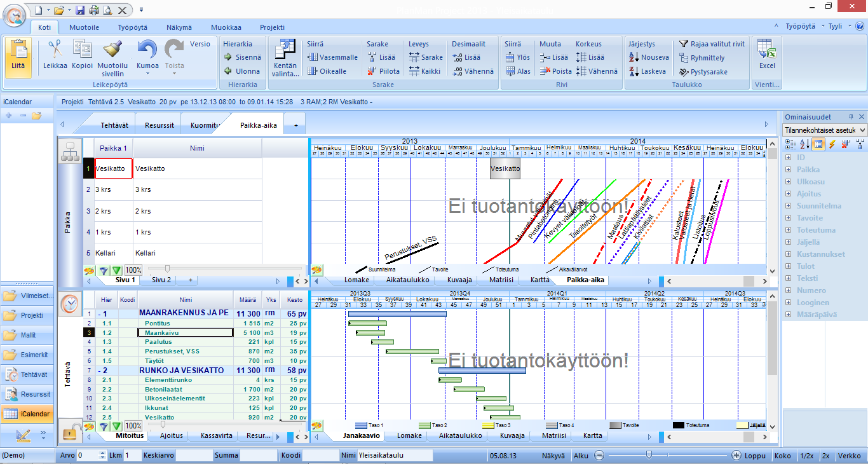This screenshot has height=464, width=868.
Task: Select the Muotoilusivellin format brush
Action: coord(113,50)
